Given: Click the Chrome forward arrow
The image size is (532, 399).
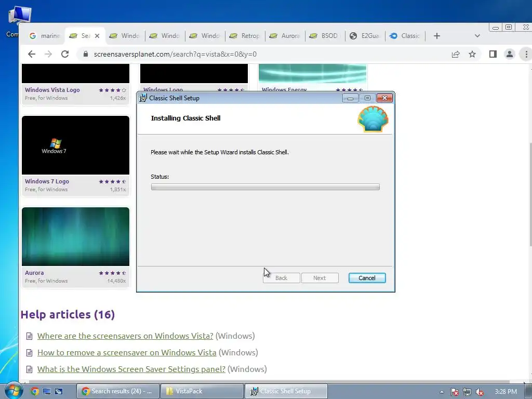Looking at the screenshot, I should pos(48,54).
